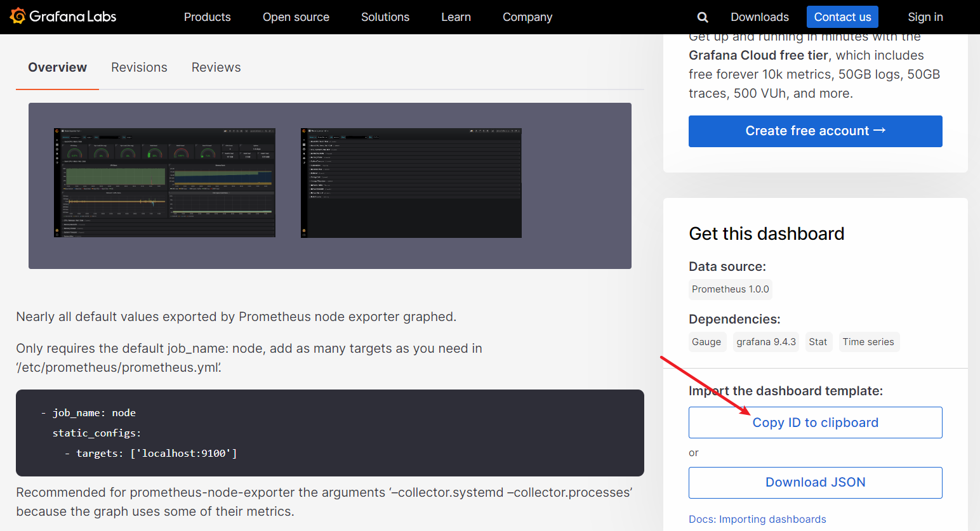Click the Contact us button
This screenshot has height=531, width=980.
842,17
